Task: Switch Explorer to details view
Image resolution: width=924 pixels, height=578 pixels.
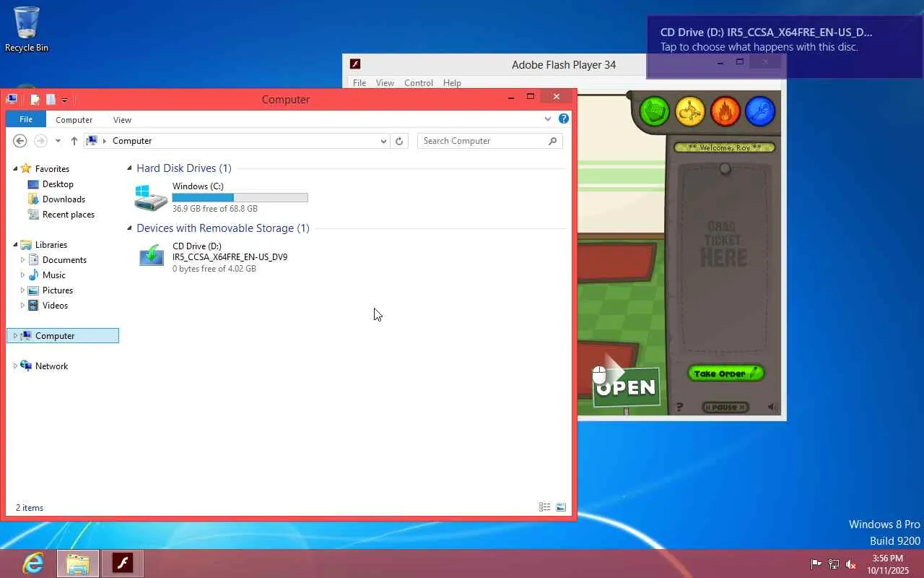Action: coord(545,507)
